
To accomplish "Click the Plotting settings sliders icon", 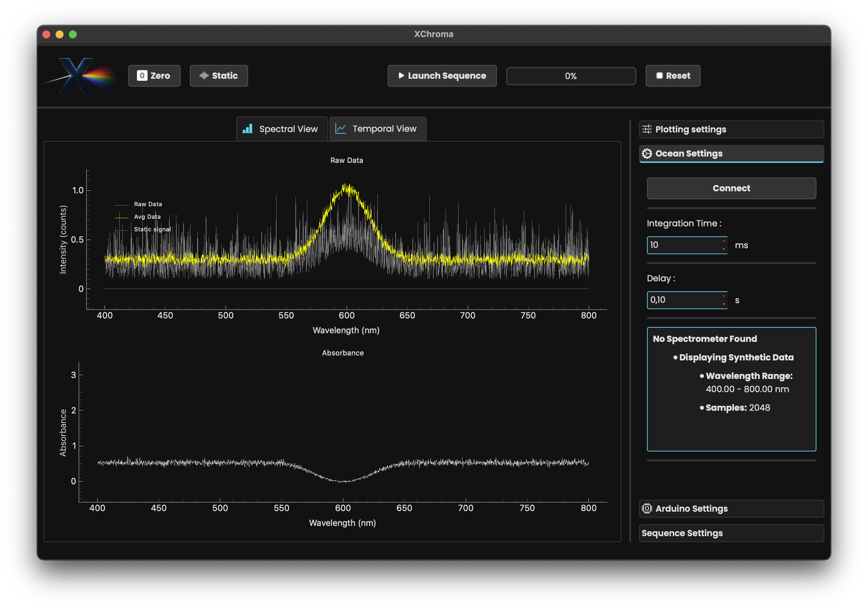I will 647,129.
